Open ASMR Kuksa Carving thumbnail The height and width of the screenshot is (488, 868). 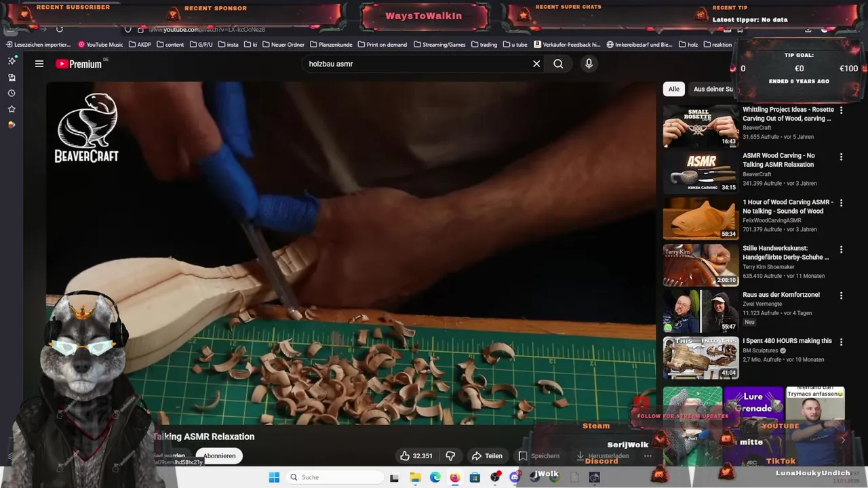pos(701,171)
